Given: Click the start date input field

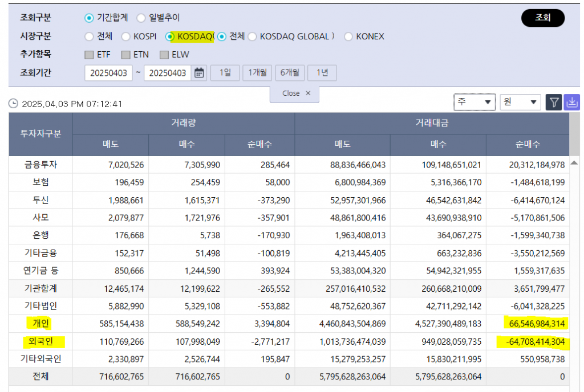Looking at the screenshot, I should [108, 73].
